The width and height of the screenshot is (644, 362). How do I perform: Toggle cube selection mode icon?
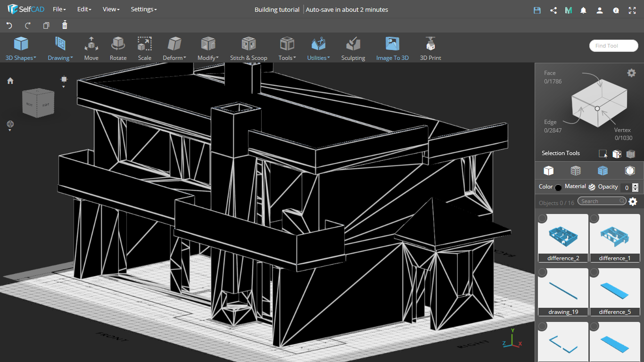(617, 154)
